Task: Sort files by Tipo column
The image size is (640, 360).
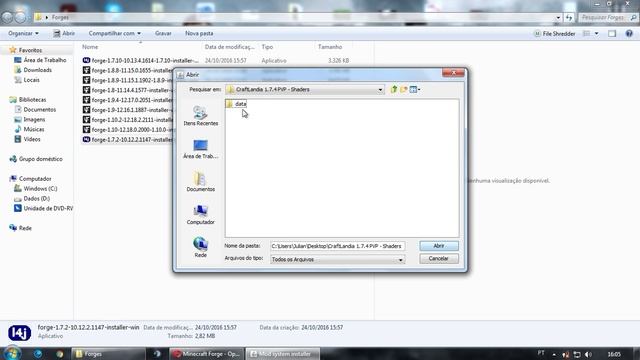Action: pyautogui.click(x=267, y=47)
